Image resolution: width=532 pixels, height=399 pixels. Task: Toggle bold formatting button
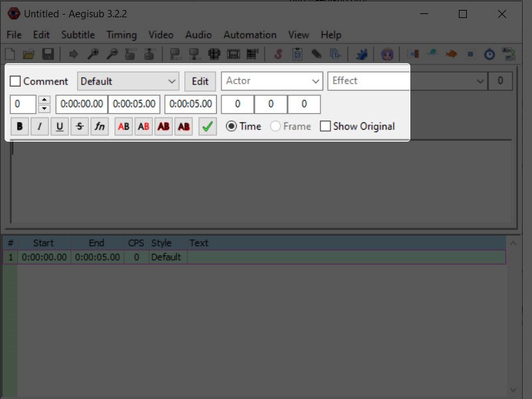click(x=19, y=126)
